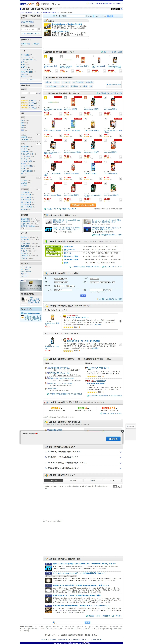Click the keyword search input at top
The image size is (143, 644).
point(76,16)
